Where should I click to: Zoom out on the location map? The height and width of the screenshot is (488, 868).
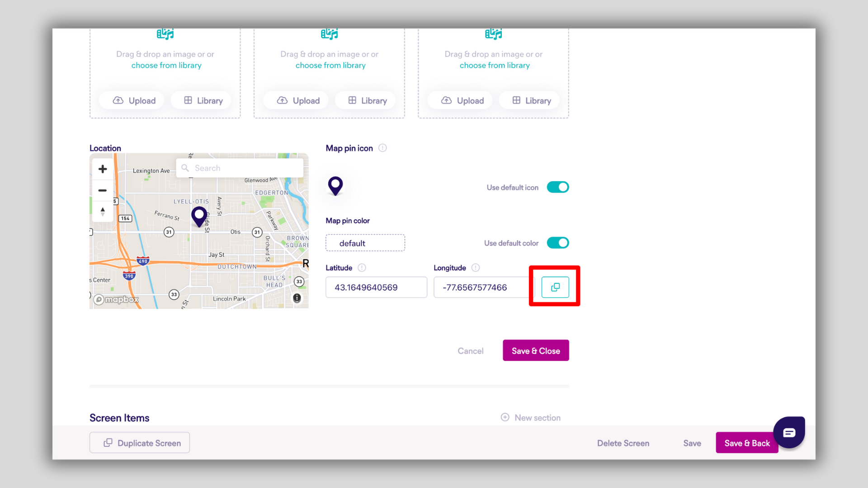click(103, 190)
